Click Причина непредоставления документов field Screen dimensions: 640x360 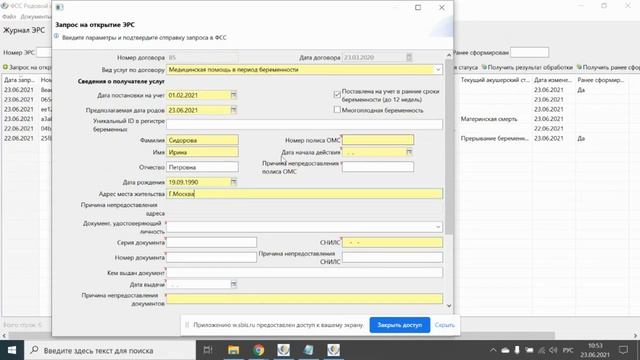tap(304, 299)
